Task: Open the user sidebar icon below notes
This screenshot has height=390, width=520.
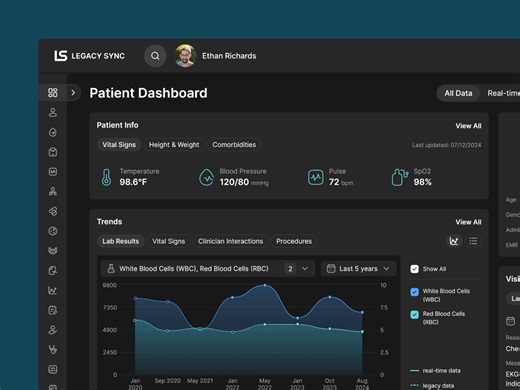Action: point(53,330)
